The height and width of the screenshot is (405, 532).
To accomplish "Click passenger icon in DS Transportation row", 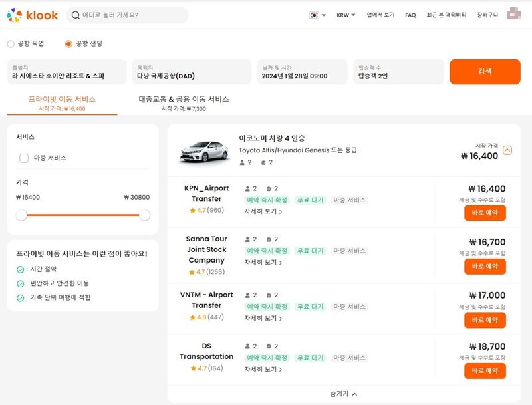I will point(247,346).
